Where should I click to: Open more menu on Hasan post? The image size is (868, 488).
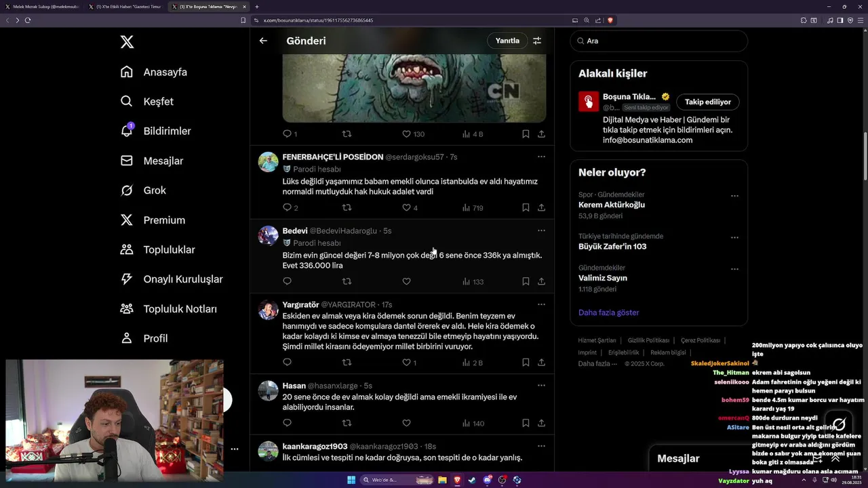click(541, 385)
